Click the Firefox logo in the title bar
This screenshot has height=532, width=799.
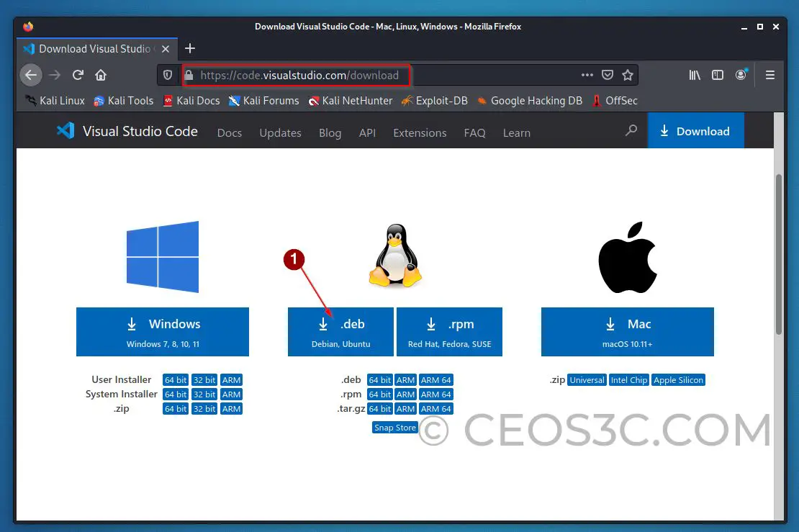[28, 27]
